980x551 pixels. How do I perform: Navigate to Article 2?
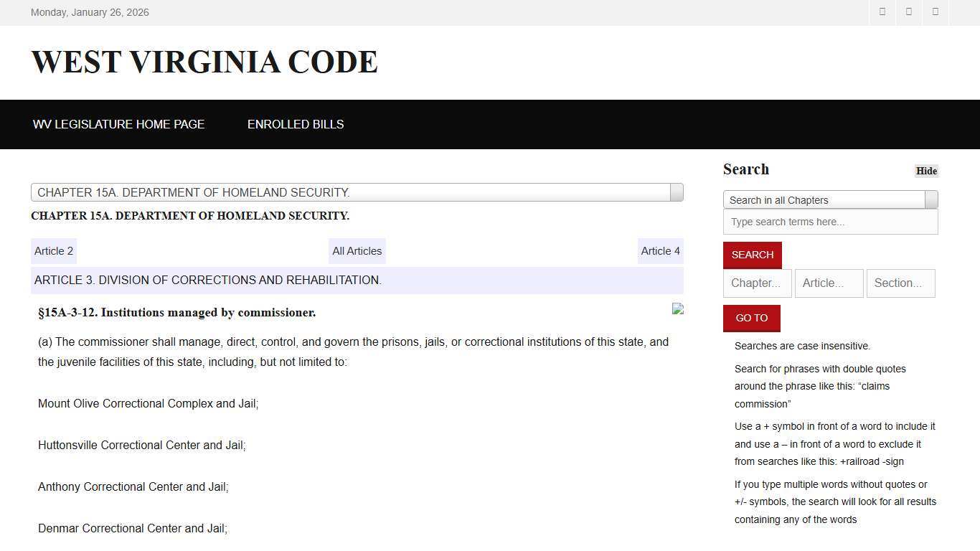[x=53, y=250]
